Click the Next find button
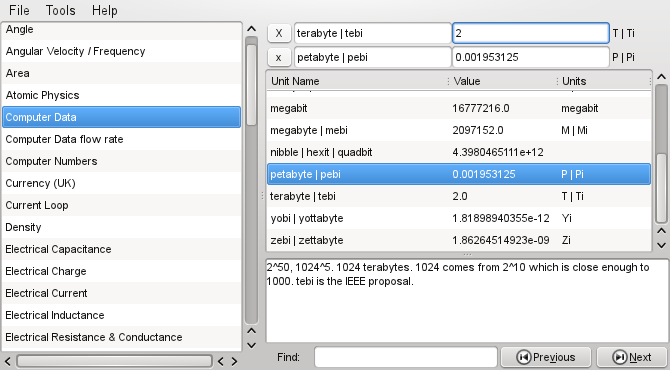The height and width of the screenshot is (370, 670). pos(631,357)
